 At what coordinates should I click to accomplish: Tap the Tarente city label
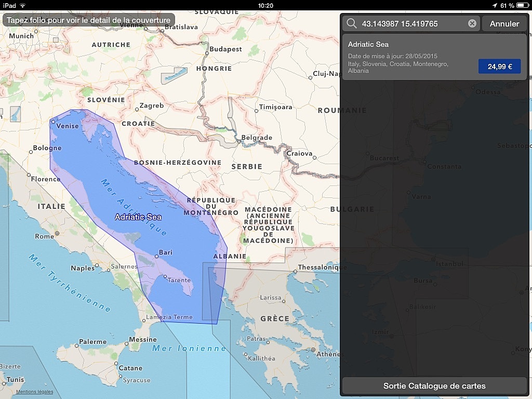pos(179,280)
